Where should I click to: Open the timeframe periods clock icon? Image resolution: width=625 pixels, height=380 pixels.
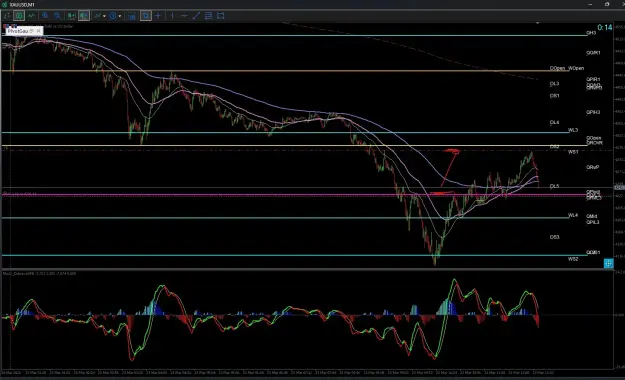113,16
